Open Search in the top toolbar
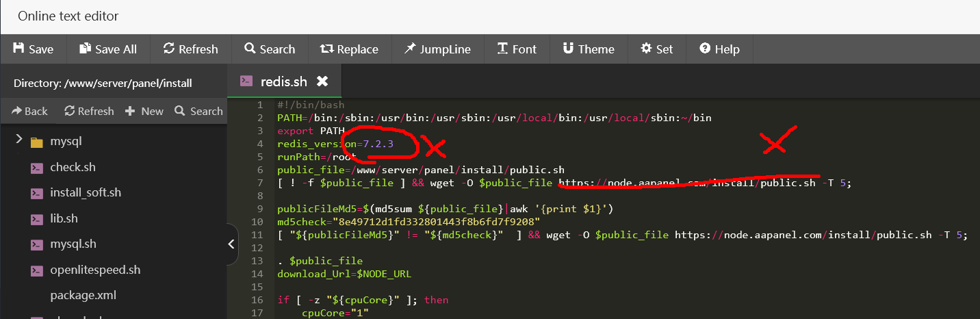The width and height of the screenshot is (980, 319). point(269,49)
